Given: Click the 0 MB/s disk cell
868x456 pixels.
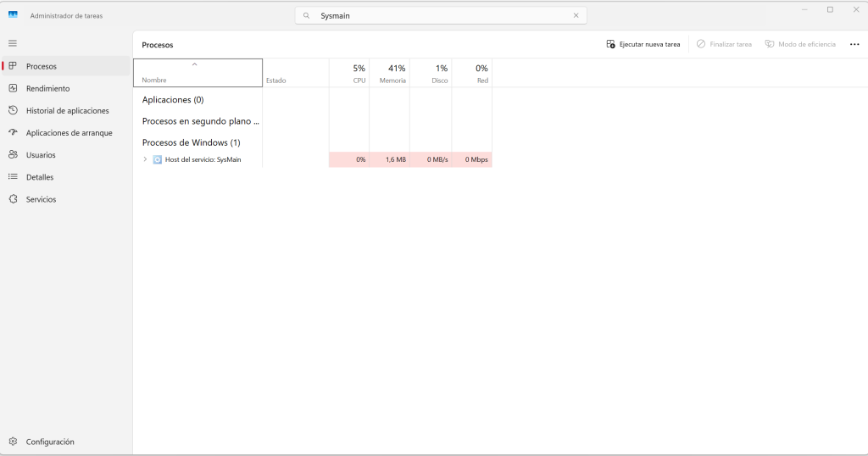Looking at the screenshot, I should click(431, 159).
